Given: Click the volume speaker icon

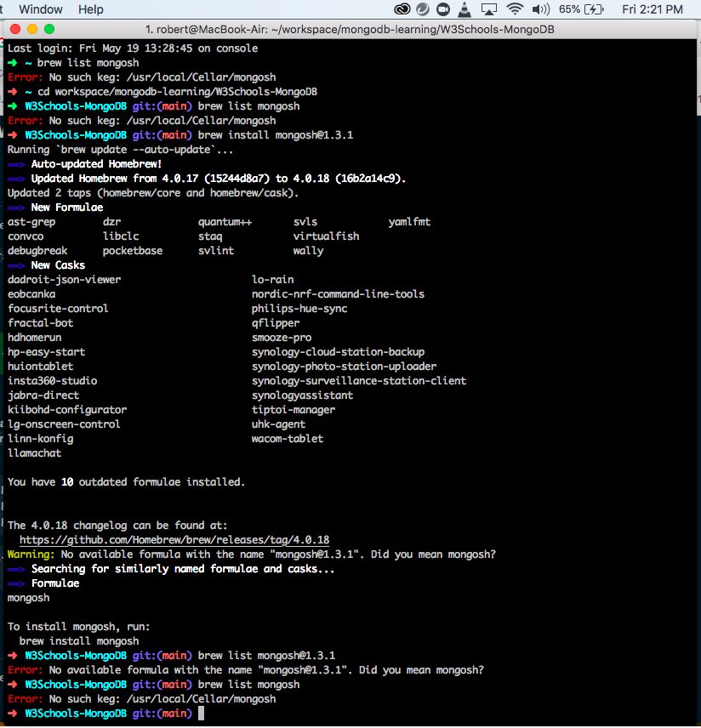Looking at the screenshot, I should pyautogui.click(x=540, y=9).
